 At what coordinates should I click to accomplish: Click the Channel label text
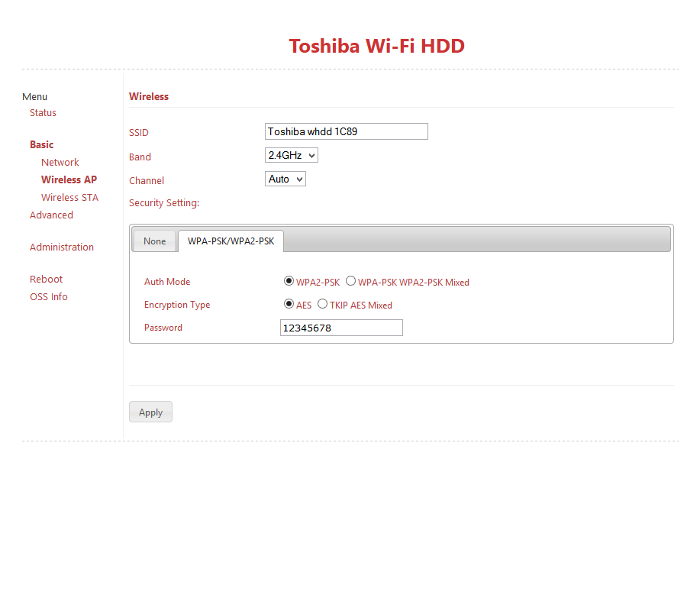click(147, 180)
